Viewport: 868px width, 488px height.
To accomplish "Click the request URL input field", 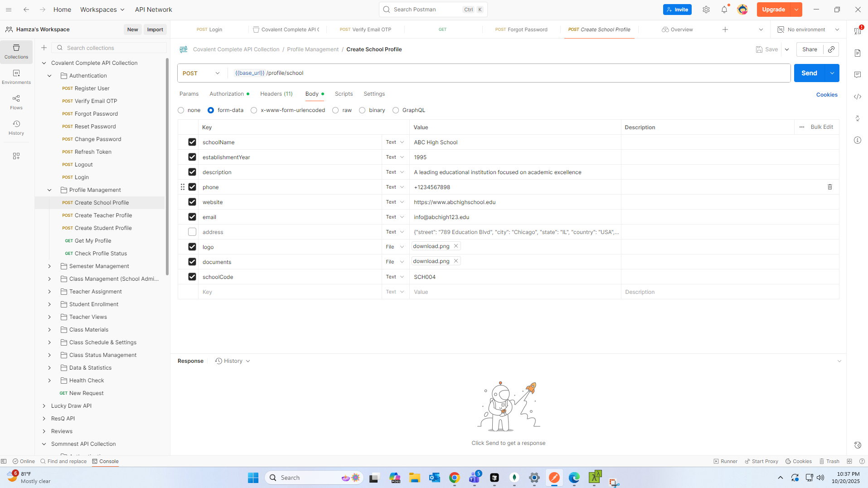I will [x=509, y=73].
